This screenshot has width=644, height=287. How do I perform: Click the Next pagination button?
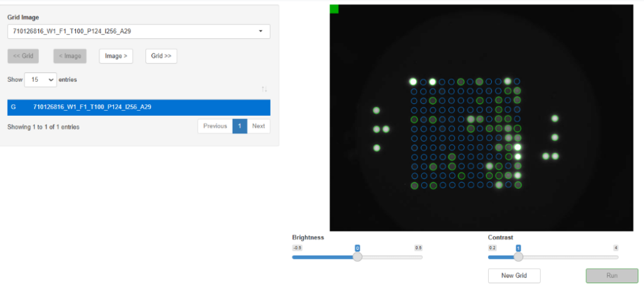pos(258,126)
